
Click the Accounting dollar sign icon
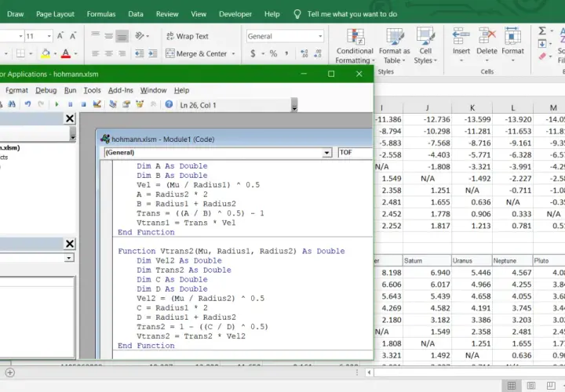[x=253, y=53]
